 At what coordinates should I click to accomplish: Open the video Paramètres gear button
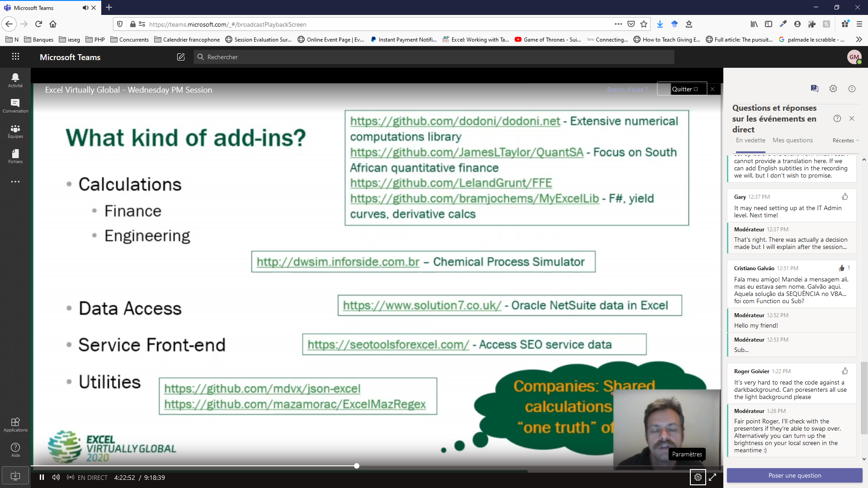pos(698,477)
